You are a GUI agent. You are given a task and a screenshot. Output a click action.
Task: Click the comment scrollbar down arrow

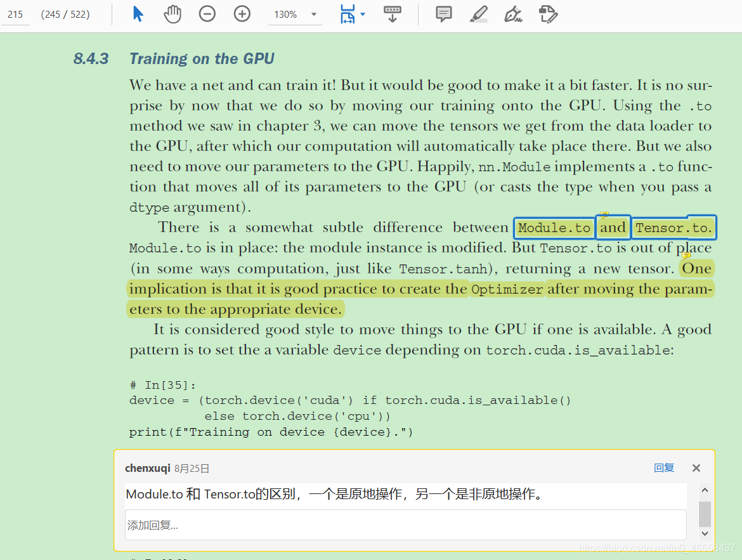click(705, 533)
